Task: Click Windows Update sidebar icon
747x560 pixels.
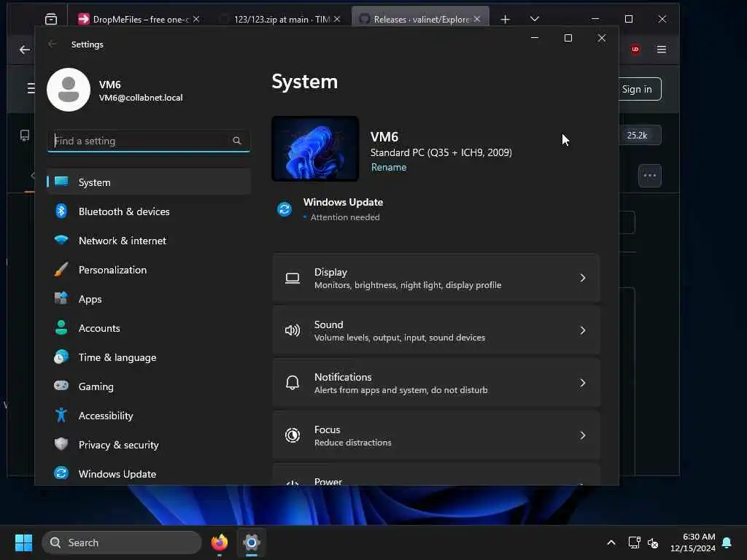Action: click(61, 473)
